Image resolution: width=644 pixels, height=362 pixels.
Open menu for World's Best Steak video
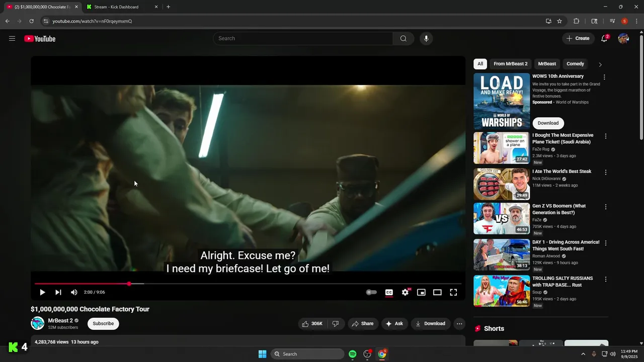[x=605, y=172]
